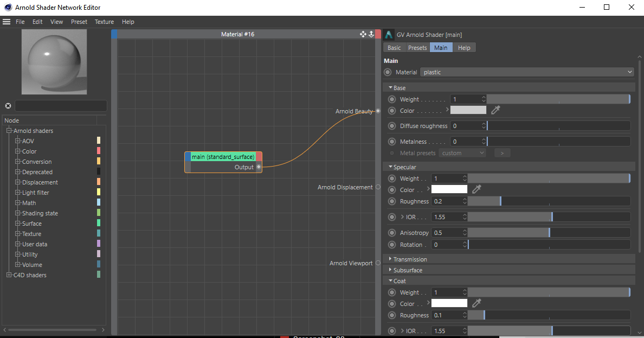
Task: Pick Base Color with the eyedropper icon
Action: 495,110
